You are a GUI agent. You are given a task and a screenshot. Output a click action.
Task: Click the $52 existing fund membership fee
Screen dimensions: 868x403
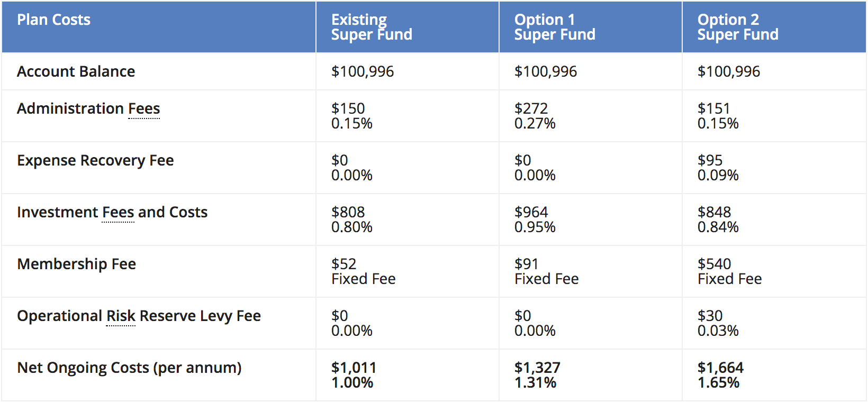pos(343,264)
